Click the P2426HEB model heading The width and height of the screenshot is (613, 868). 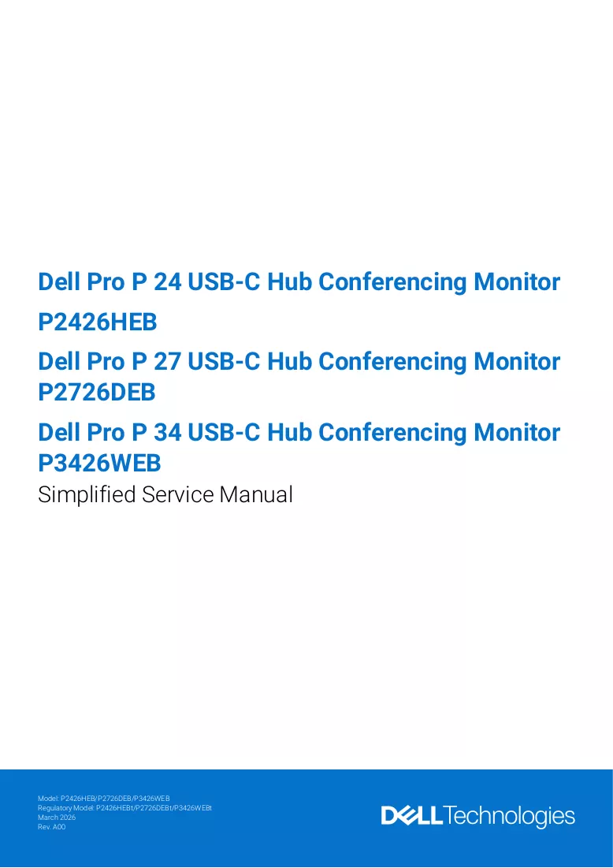[x=98, y=322]
